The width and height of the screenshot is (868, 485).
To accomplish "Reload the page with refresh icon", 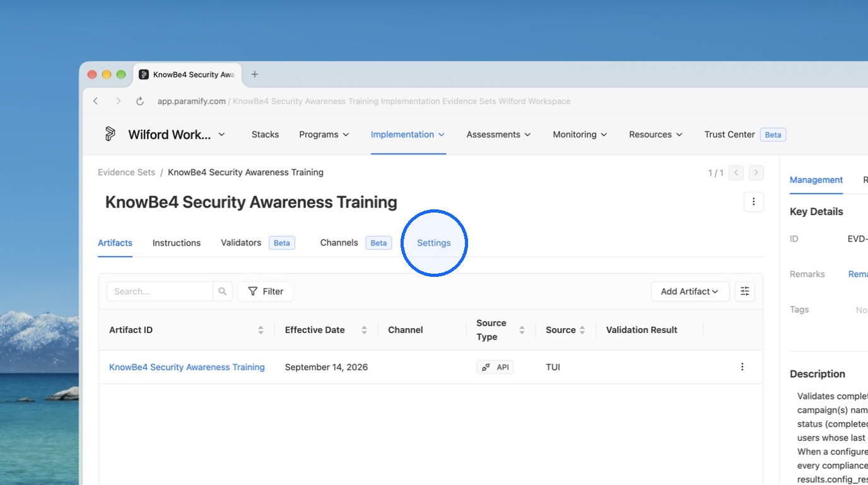I will click(140, 101).
